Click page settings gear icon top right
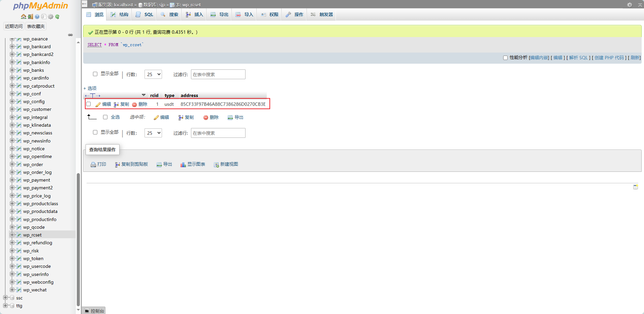This screenshot has height=314, width=644. click(x=630, y=5)
